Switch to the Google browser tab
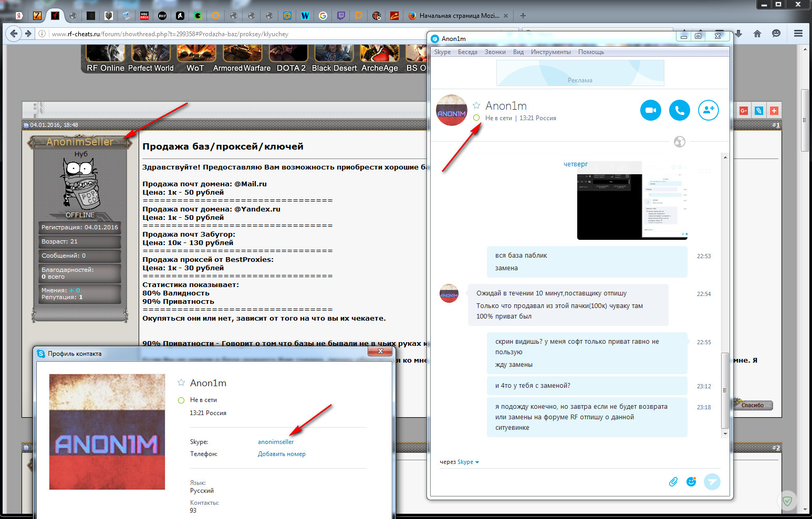 pyautogui.click(x=323, y=16)
